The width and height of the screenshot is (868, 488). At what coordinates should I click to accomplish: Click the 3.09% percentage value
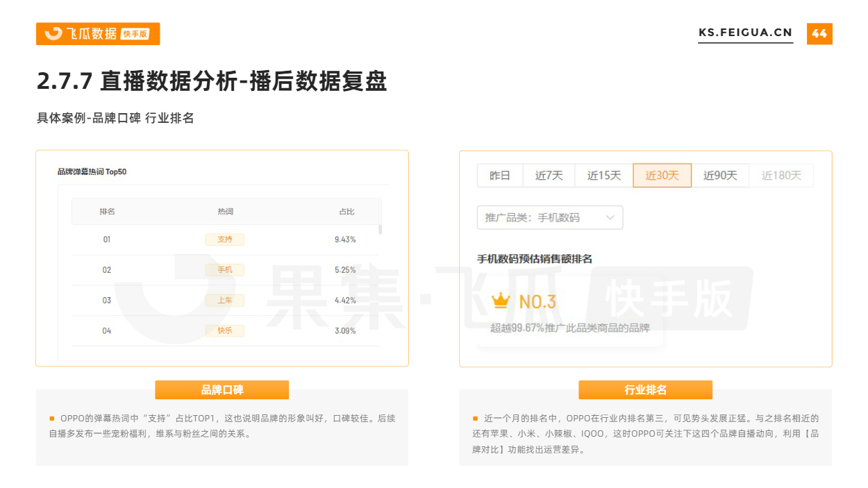point(345,331)
